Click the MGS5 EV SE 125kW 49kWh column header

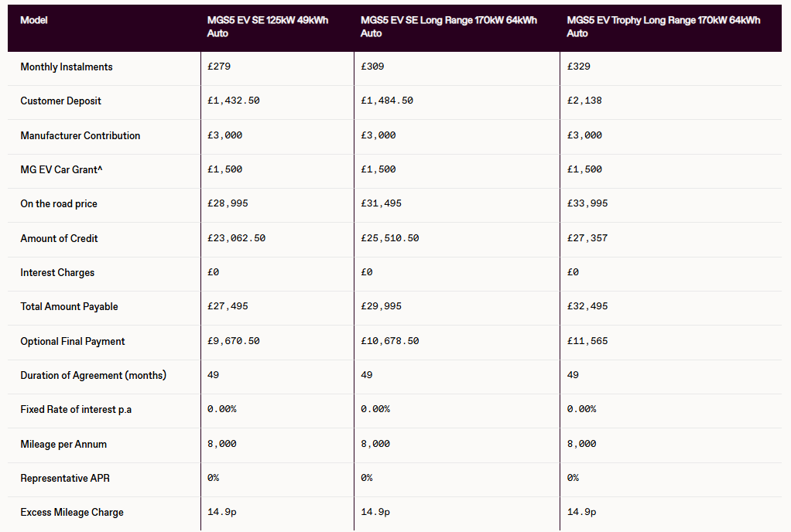[x=268, y=26]
